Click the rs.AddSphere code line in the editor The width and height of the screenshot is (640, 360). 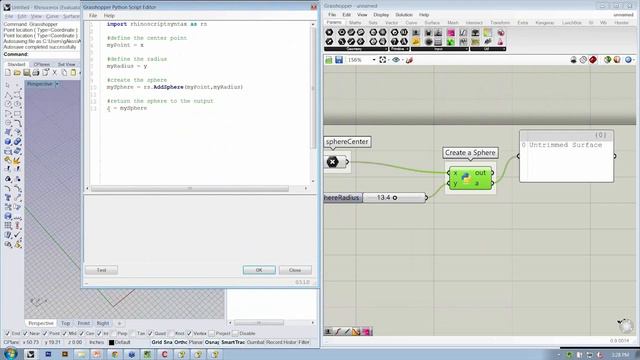coord(175,87)
